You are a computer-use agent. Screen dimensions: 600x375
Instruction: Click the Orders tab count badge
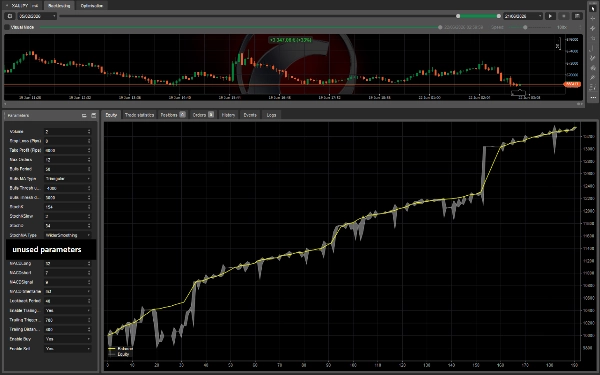[211, 114]
